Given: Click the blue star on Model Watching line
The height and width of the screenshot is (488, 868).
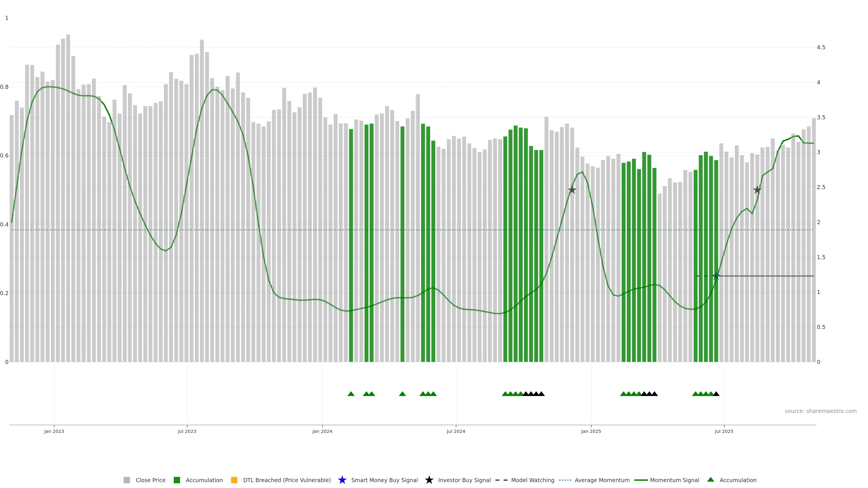Looking at the screenshot, I should coord(716,276).
